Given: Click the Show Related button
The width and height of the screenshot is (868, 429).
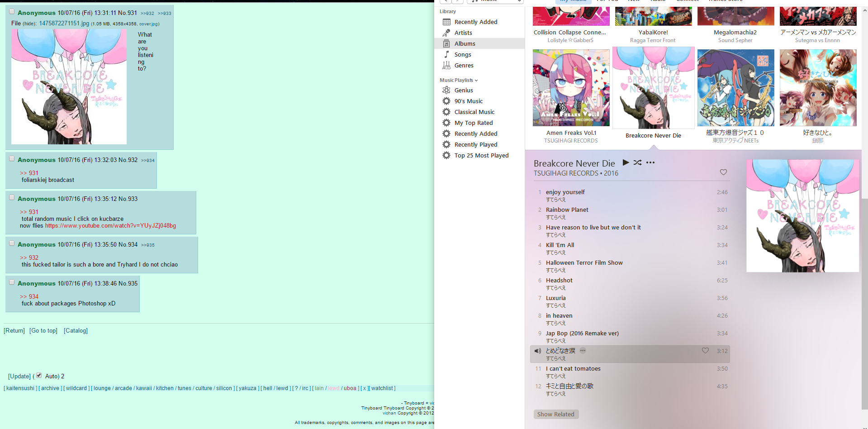Looking at the screenshot, I should click(555, 414).
